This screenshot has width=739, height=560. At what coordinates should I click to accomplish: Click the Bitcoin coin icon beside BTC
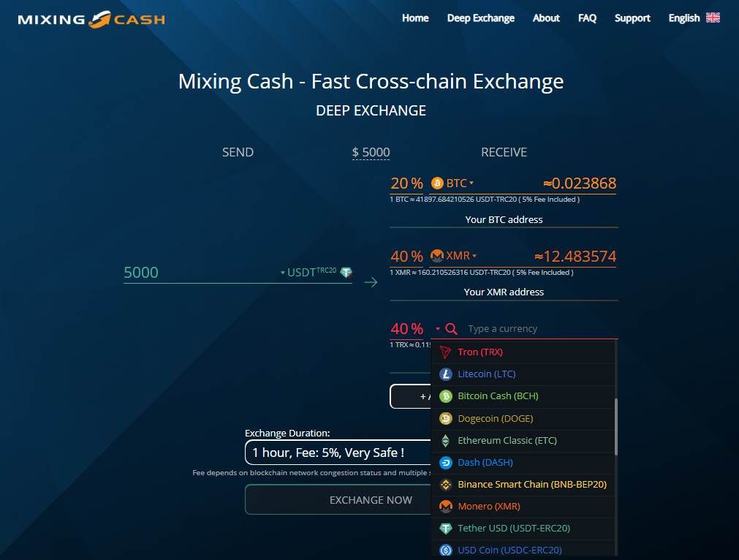pyautogui.click(x=437, y=183)
